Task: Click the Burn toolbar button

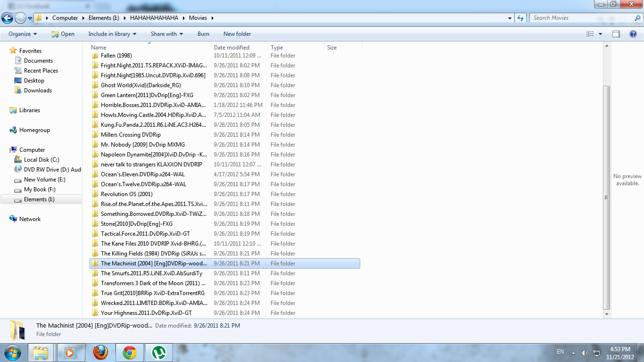Action: [x=203, y=34]
